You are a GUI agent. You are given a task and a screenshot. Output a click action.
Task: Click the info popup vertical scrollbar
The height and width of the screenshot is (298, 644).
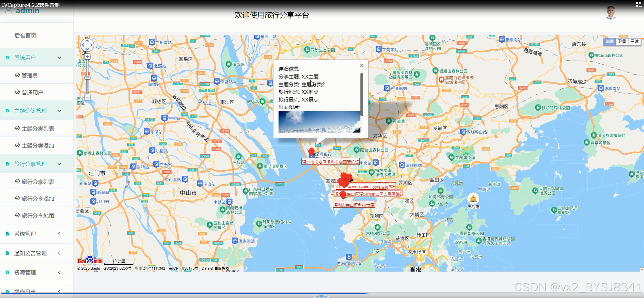click(x=362, y=95)
